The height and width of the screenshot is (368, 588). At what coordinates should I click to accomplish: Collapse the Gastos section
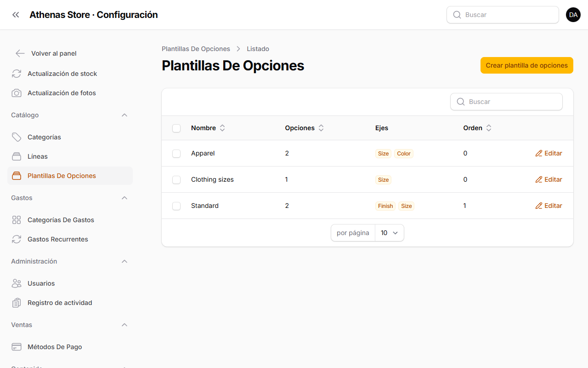(x=124, y=198)
